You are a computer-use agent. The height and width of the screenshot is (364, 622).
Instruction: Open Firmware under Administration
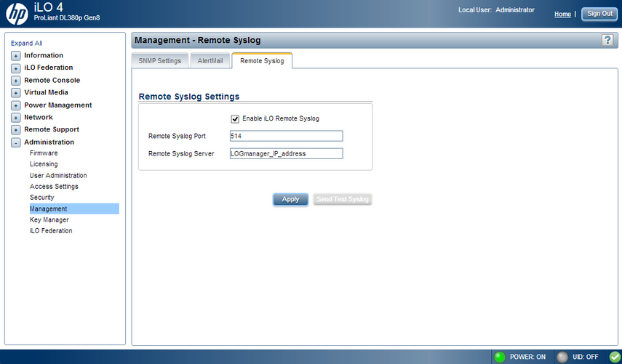pos(44,153)
